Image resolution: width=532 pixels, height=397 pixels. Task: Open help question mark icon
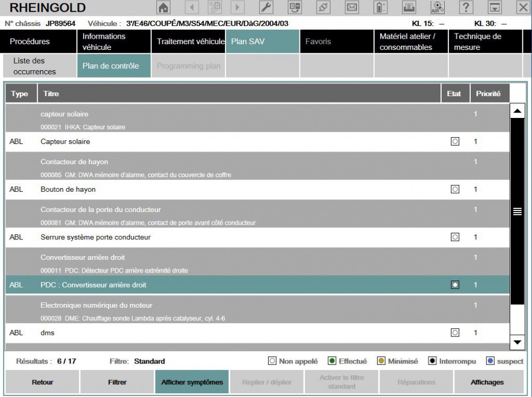point(466,7)
